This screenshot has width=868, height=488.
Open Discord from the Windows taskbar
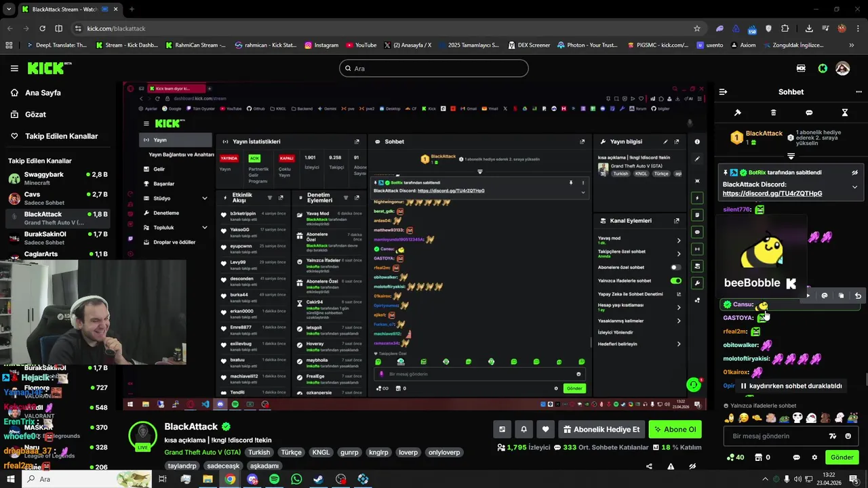[x=252, y=479]
